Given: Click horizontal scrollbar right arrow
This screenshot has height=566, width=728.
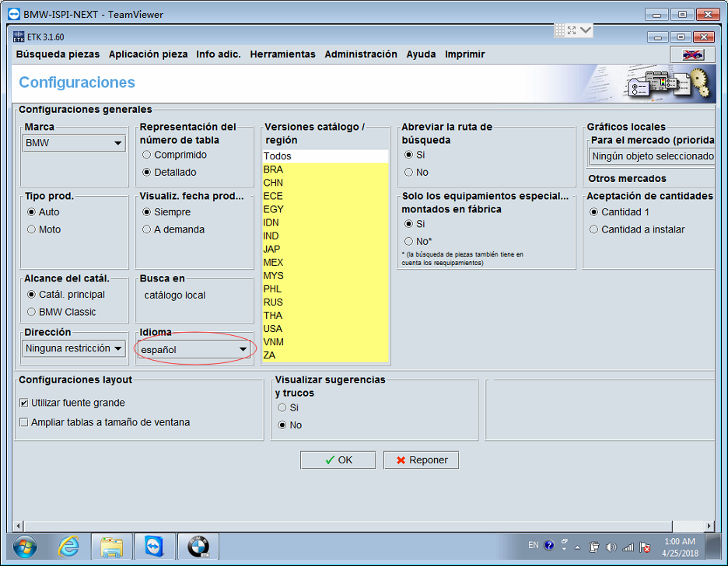Looking at the screenshot, I should point(709,526).
